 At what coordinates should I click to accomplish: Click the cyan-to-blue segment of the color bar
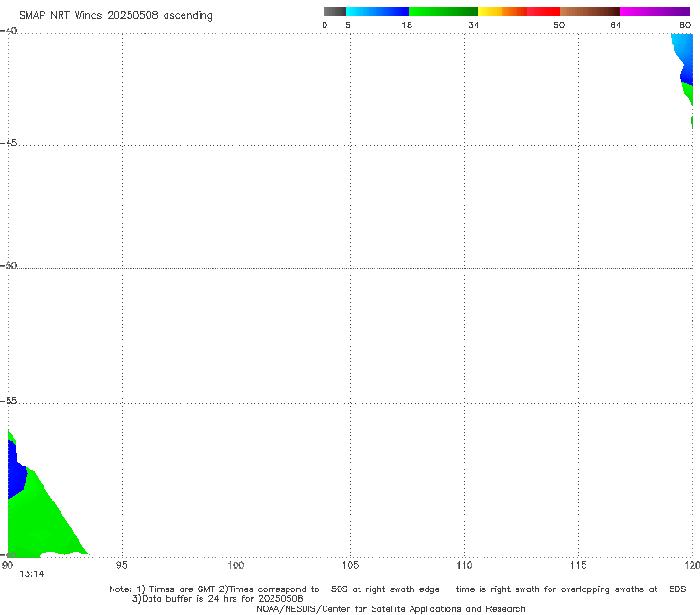[377, 11]
